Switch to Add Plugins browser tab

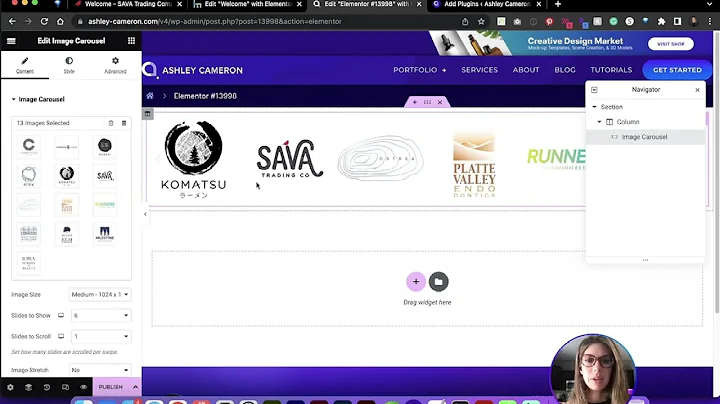click(487, 4)
